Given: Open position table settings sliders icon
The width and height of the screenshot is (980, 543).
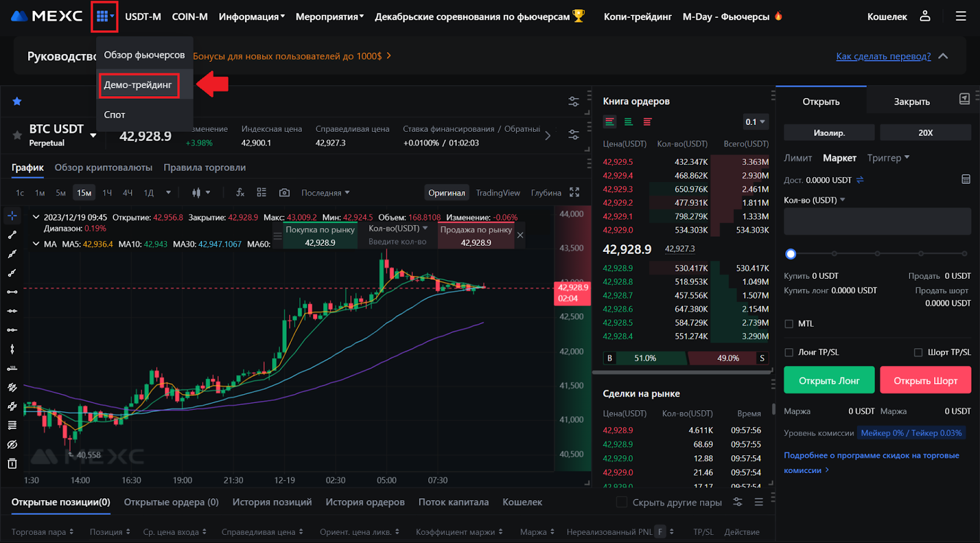Looking at the screenshot, I should pyautogui.click(x=738, y=502).
